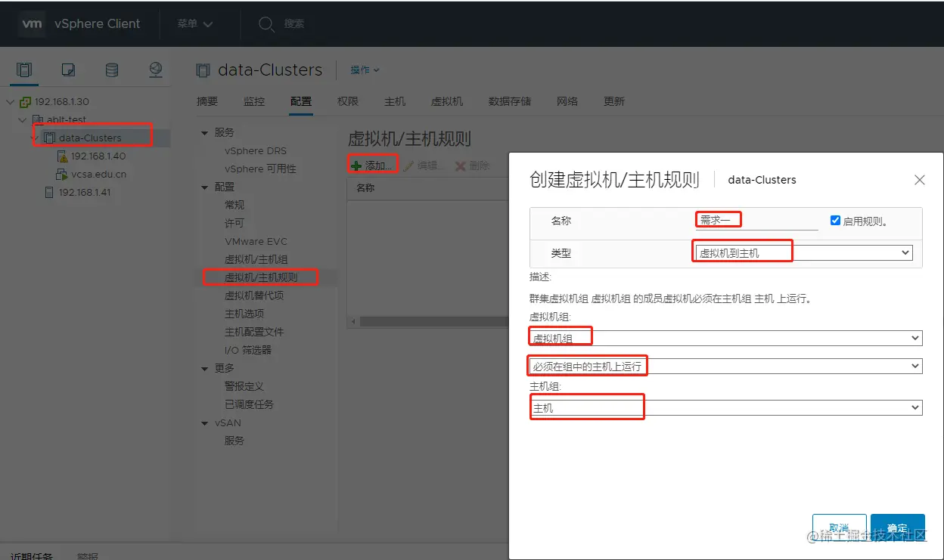Collapse the vSAN section in sidebar

click(x=204, y=423)
